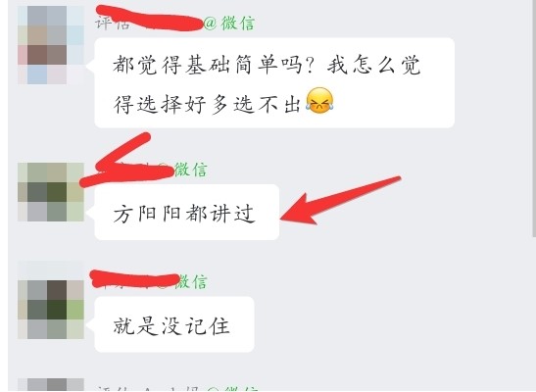
Task: Click the red scribble over the second sender's name
Action: 126,162
